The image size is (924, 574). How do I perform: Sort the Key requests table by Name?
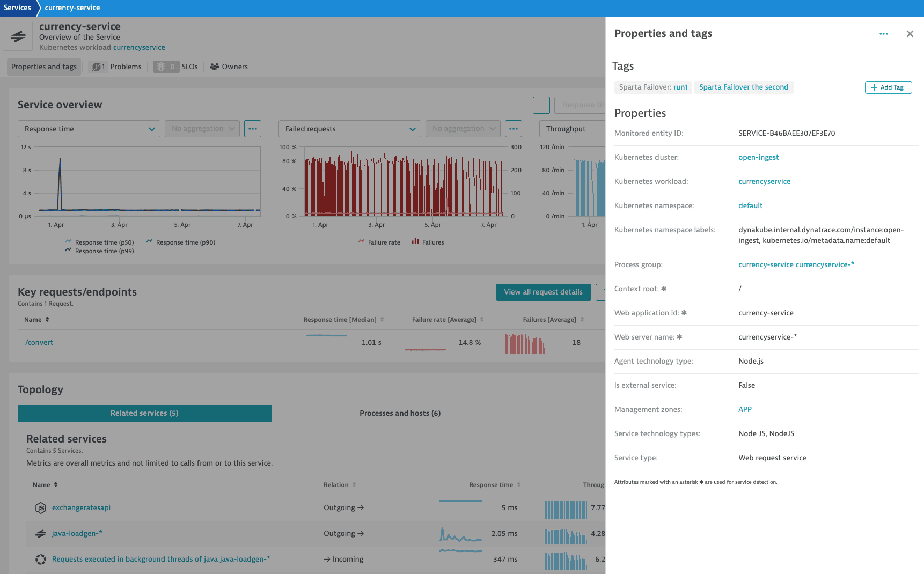tap(36, 320)
